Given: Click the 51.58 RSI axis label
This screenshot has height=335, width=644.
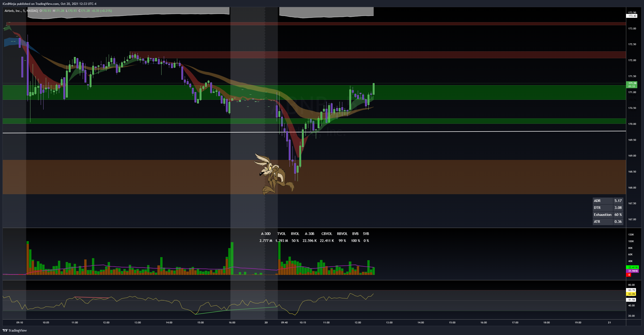Looking at the screenshot, I should [x=631, y=300].
